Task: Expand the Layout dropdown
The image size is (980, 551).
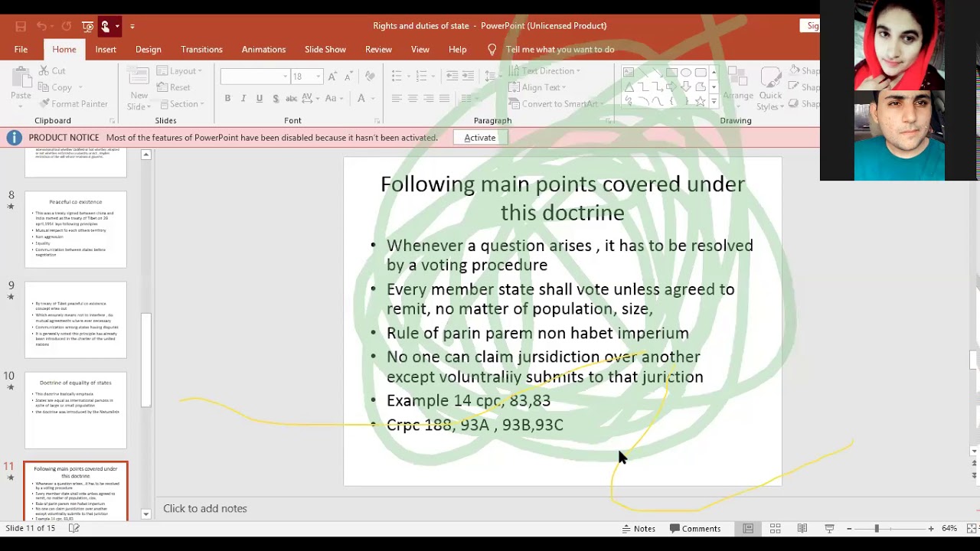Action: coord(179,70)
